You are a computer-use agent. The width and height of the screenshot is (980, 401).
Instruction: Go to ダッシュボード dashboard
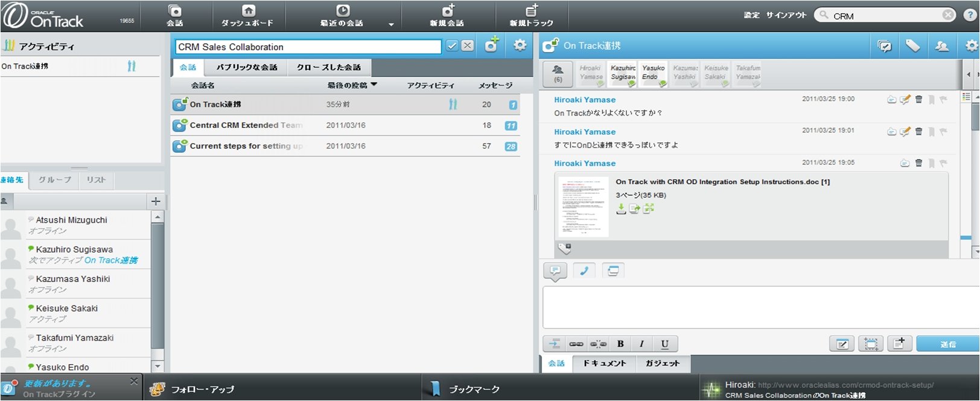click(x=247, y=16)
